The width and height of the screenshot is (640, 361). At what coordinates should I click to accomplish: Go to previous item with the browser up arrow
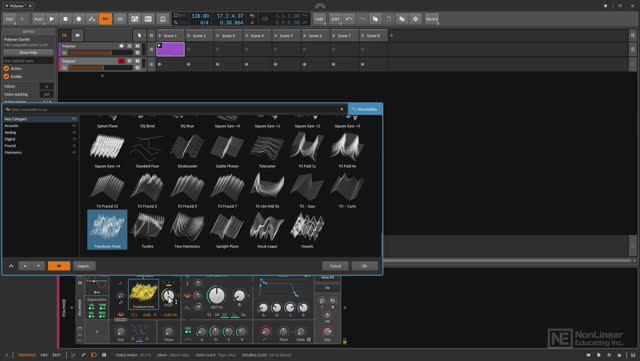point(25,266)
